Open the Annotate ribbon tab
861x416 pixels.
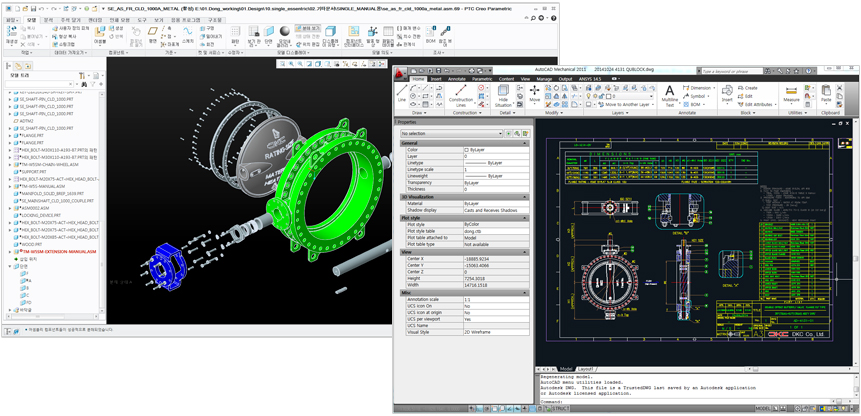456,79
